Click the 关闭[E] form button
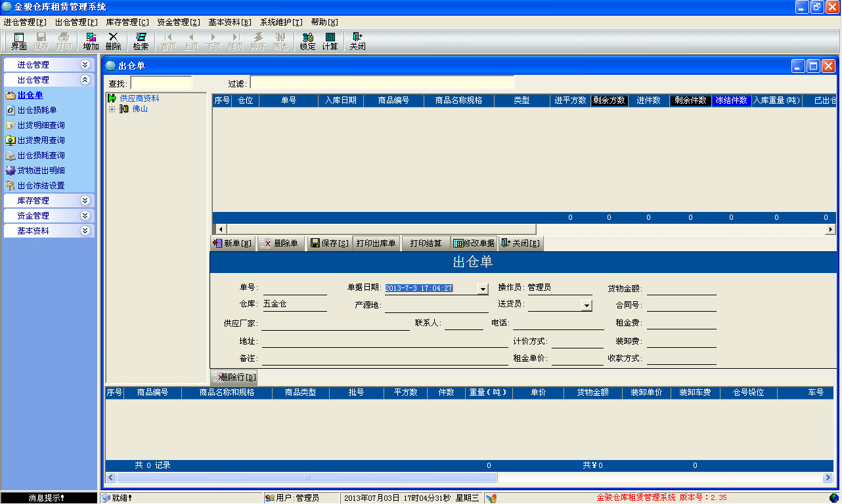 [521, 243]
